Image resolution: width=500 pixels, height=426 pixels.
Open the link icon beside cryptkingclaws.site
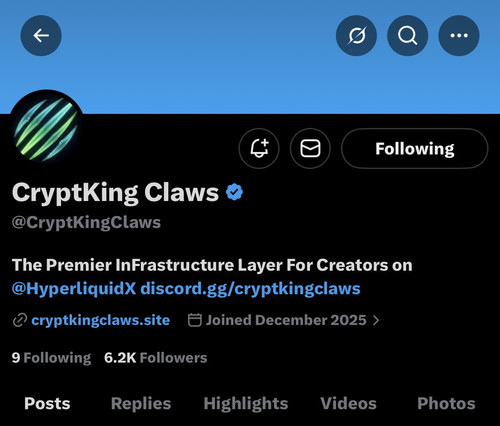20,320
